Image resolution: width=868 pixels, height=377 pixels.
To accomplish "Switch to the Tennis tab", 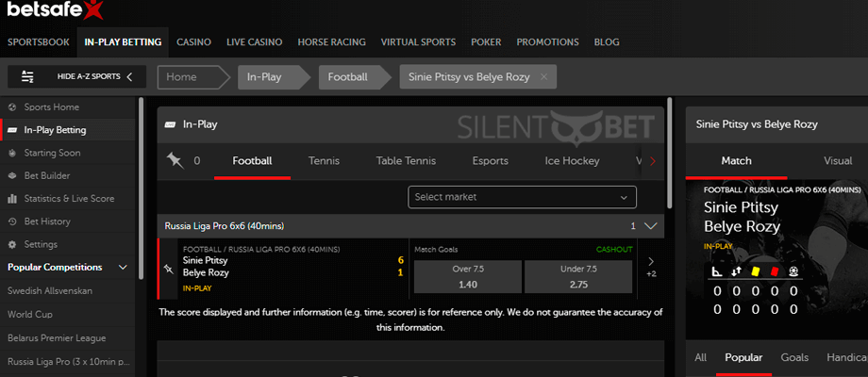I will pyautogui.click(x=324, y=161).
